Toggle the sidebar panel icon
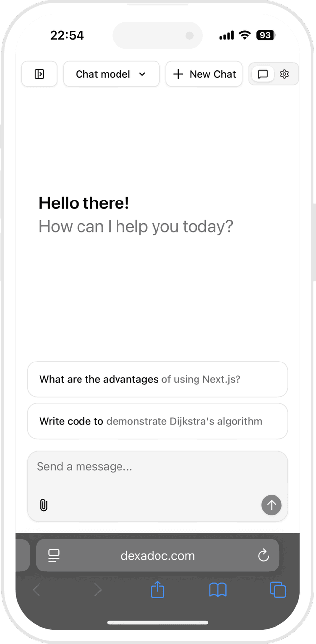The width and height of the screenshot is (316, 644). point(39,74)
